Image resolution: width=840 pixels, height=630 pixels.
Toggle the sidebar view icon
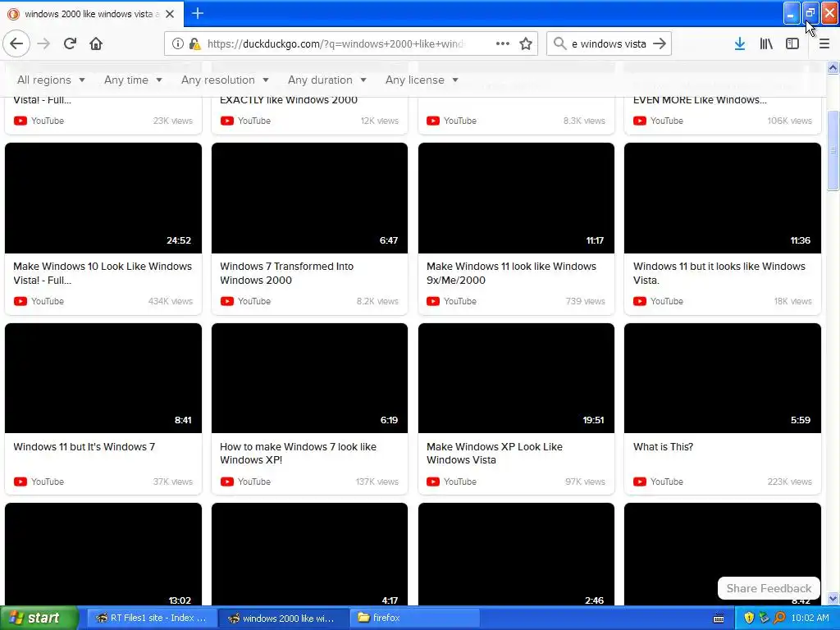coord(792,44)
